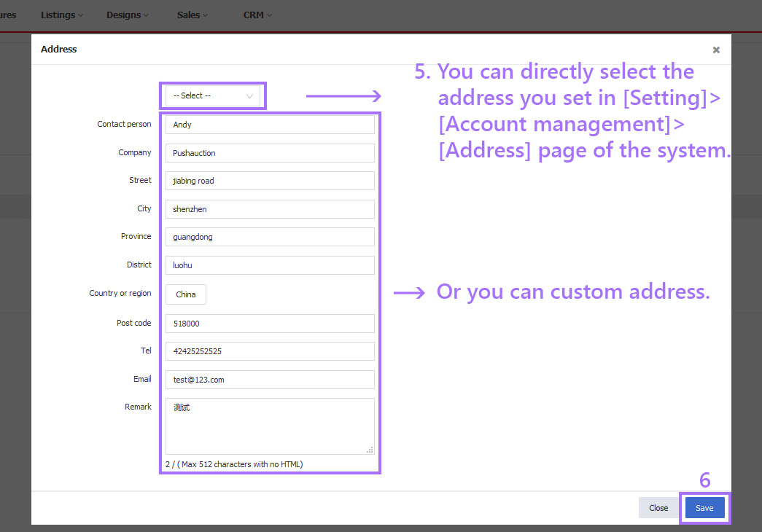This screenshot has width=762, height=532.
Task: Click the Contact person field showing Andy
Action: [x=270, y=124]
